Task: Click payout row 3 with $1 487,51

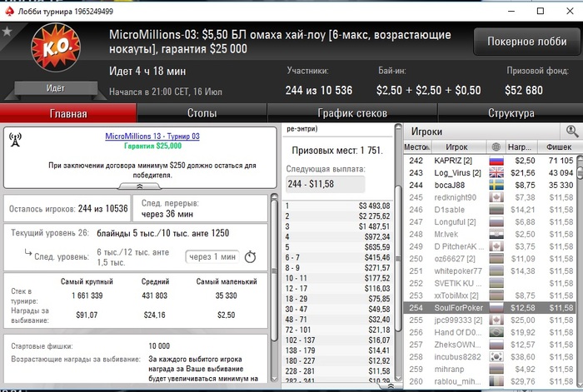Action: click(x=337, y=226)
